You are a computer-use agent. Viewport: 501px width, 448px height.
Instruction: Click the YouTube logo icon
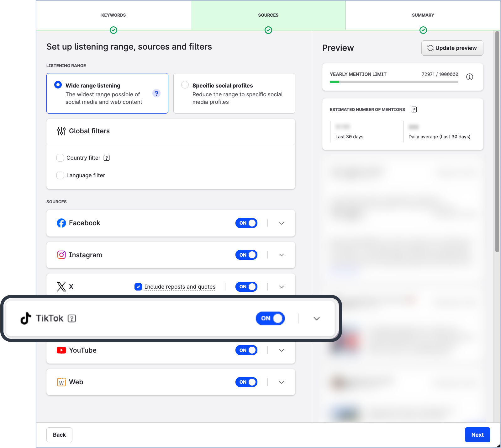pos(61,350)
